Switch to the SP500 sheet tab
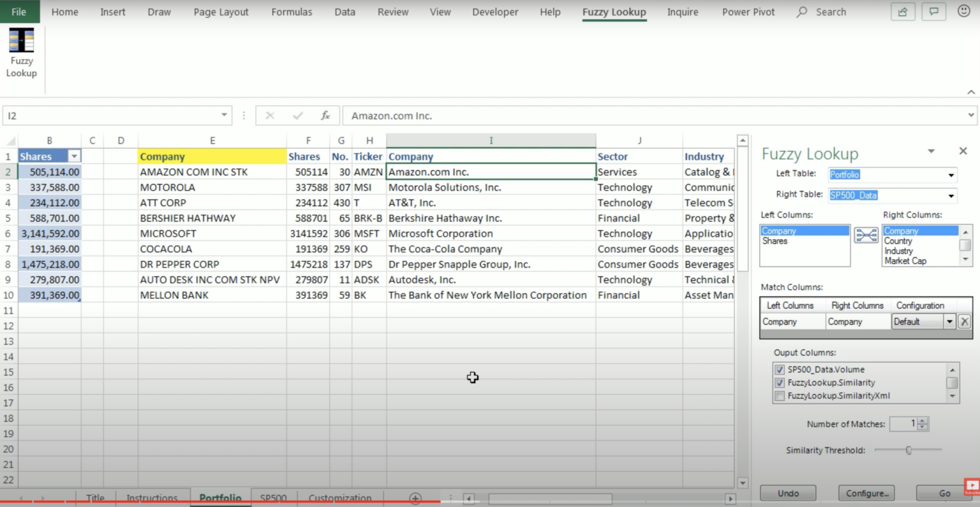980x507 pixels. click(273, 498)
